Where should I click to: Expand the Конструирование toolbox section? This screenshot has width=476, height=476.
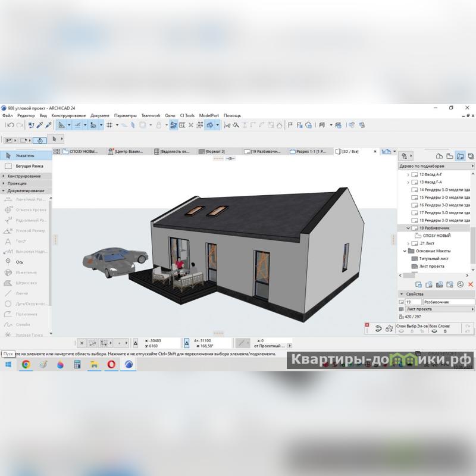24,176
